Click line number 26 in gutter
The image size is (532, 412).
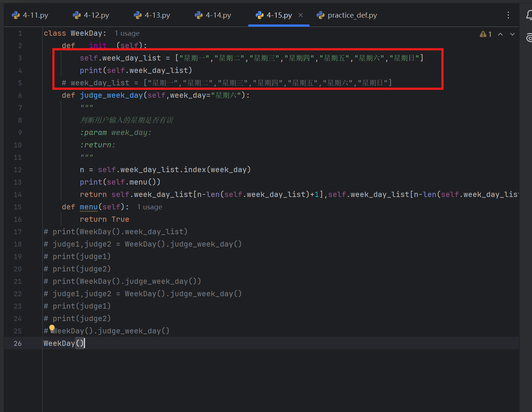pyautogui.click(x=18, y=343)
